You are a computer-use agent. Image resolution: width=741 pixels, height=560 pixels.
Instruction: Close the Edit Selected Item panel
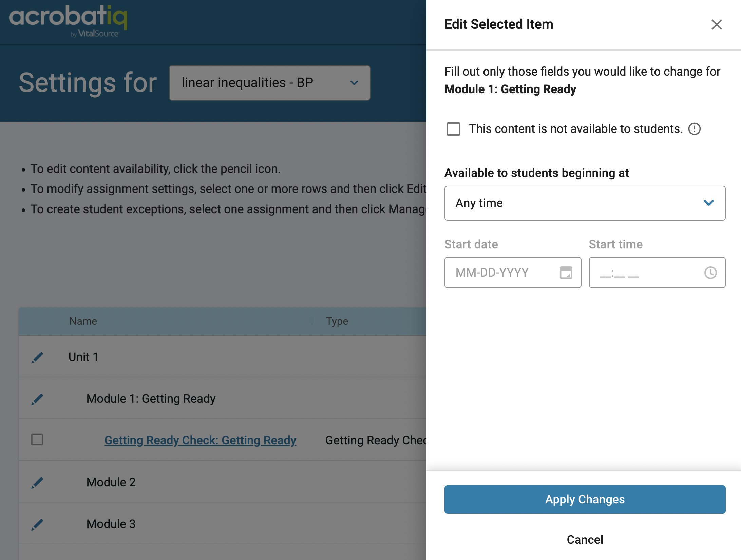click(716, 24)
